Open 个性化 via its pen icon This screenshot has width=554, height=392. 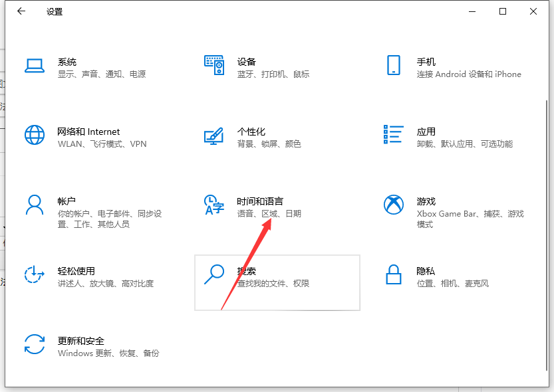[x=215, y=136]
